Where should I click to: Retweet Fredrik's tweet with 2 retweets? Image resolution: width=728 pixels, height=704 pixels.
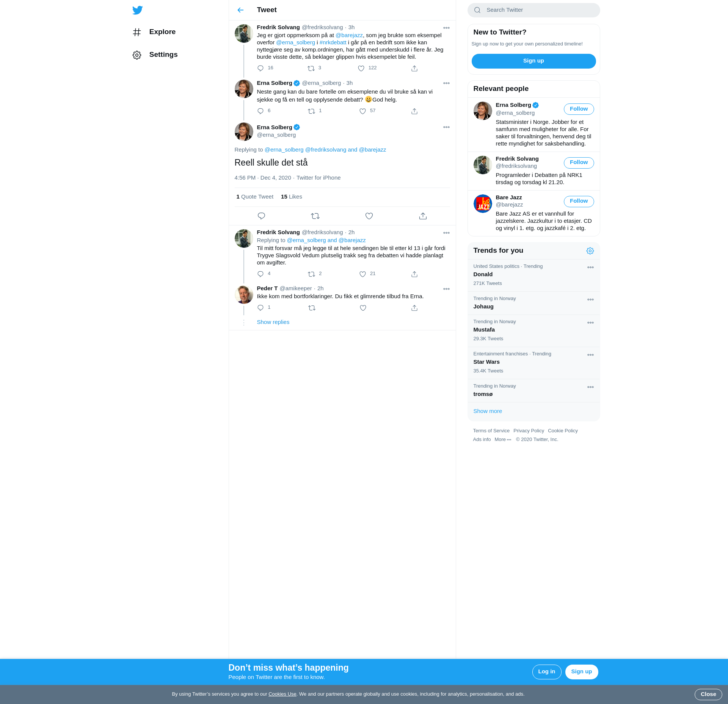(x=311, y=274)
